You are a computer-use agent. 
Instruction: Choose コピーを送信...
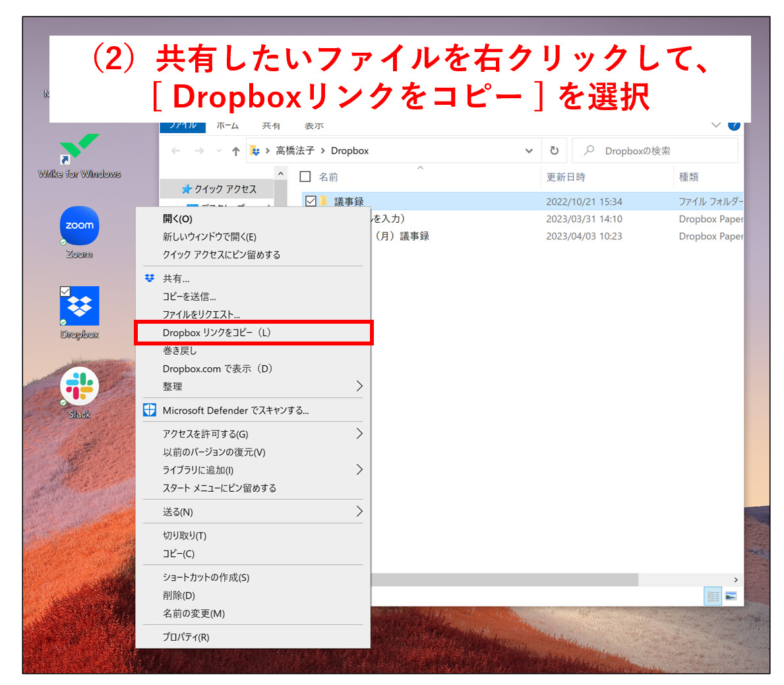[x=253, y=297]
